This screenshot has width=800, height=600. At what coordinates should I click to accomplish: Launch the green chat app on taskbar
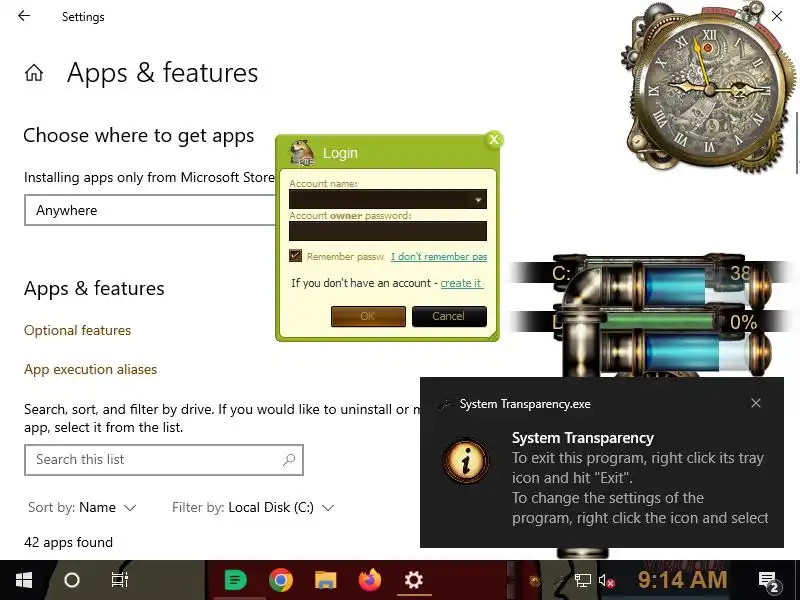point(235,580)
